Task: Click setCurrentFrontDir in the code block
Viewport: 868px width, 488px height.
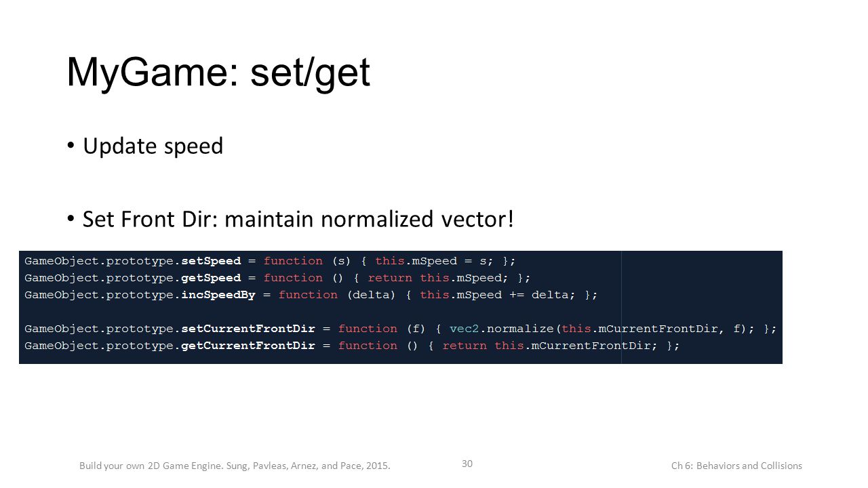Action: click(x=248, y=329)
